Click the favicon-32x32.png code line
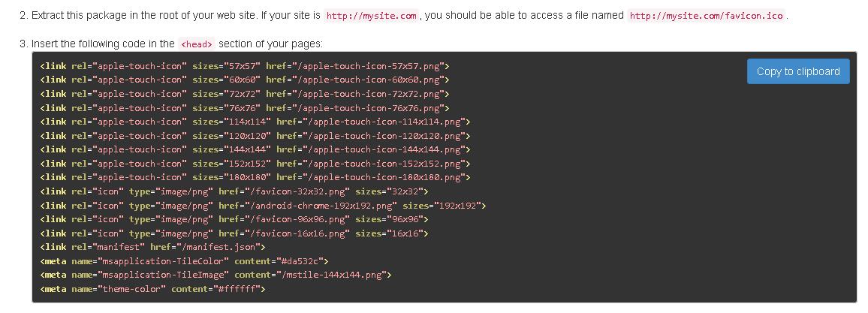 point(234,191)
